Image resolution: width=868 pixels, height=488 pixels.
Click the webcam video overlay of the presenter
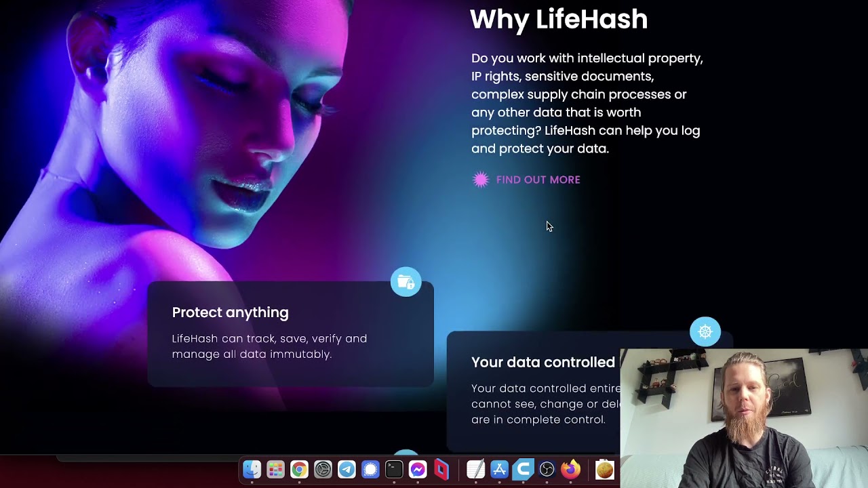744,418
